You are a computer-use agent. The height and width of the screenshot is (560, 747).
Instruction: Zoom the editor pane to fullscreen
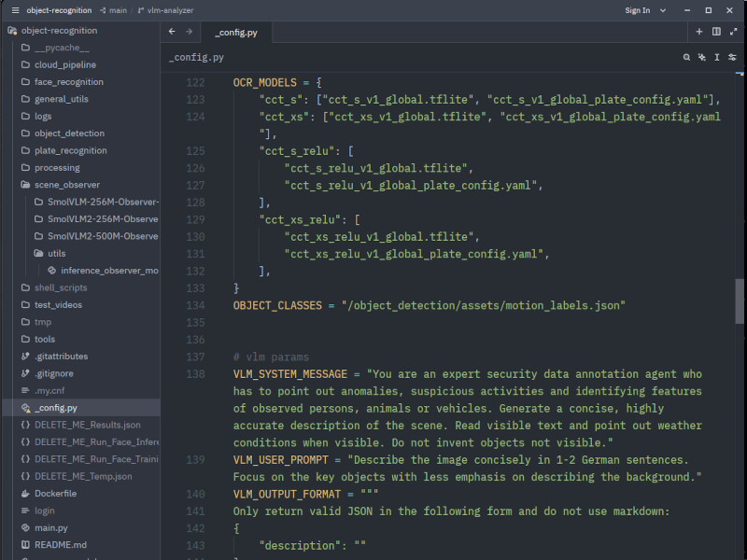pyautogui.click(x=733, y=32)
